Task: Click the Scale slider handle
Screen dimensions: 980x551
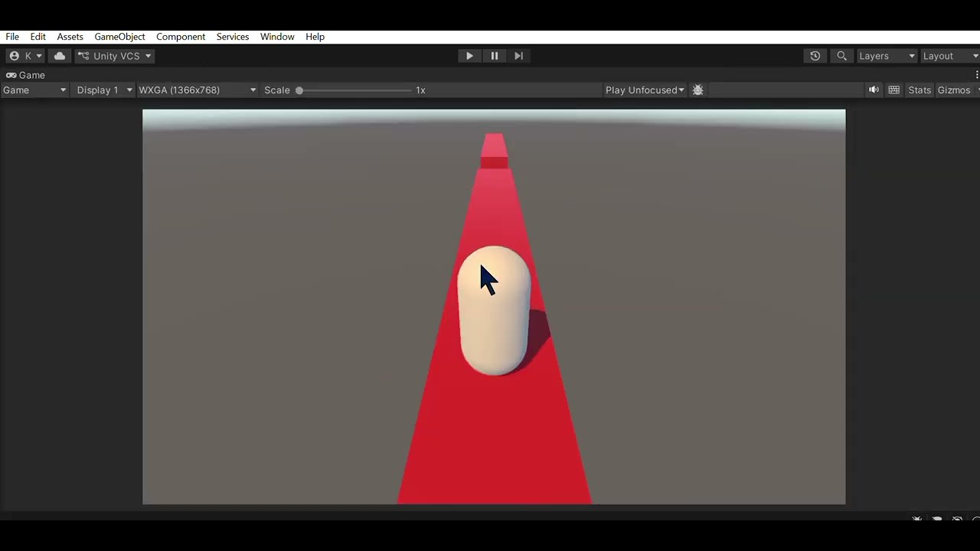Action: point(299,90)
